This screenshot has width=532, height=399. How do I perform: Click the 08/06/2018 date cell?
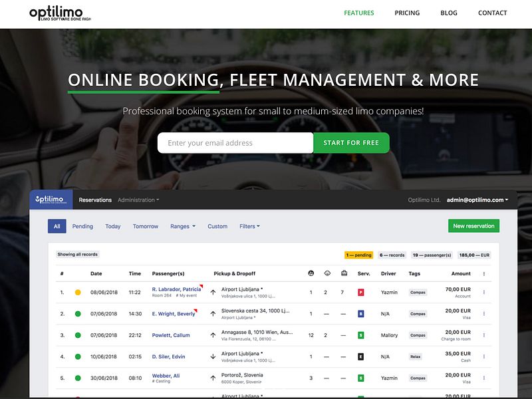tap(104, 292)
